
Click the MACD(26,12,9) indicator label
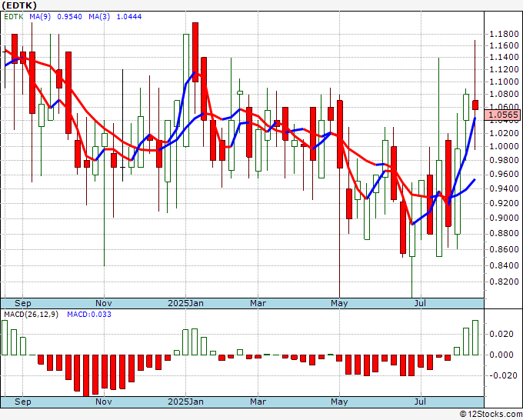(31, 315)
